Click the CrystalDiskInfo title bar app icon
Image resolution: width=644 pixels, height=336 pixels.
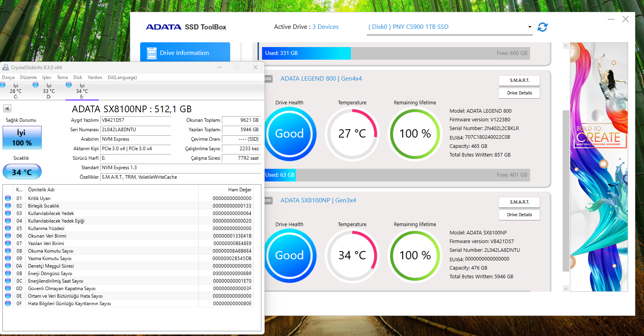[6, 67]
